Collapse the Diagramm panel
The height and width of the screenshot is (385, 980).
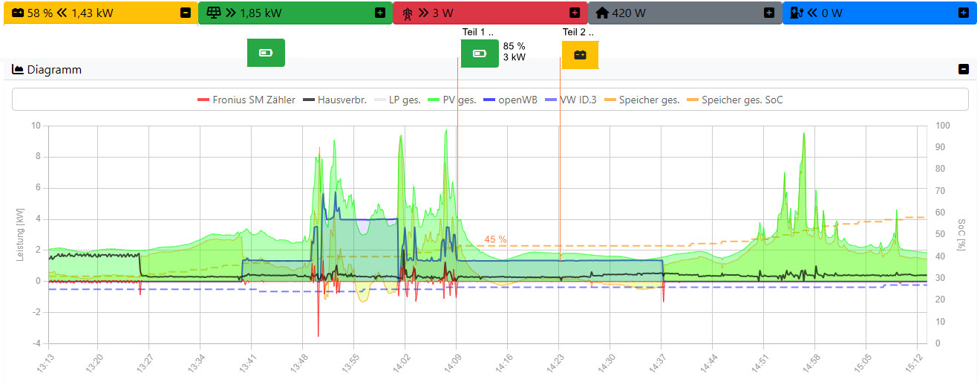964,69
